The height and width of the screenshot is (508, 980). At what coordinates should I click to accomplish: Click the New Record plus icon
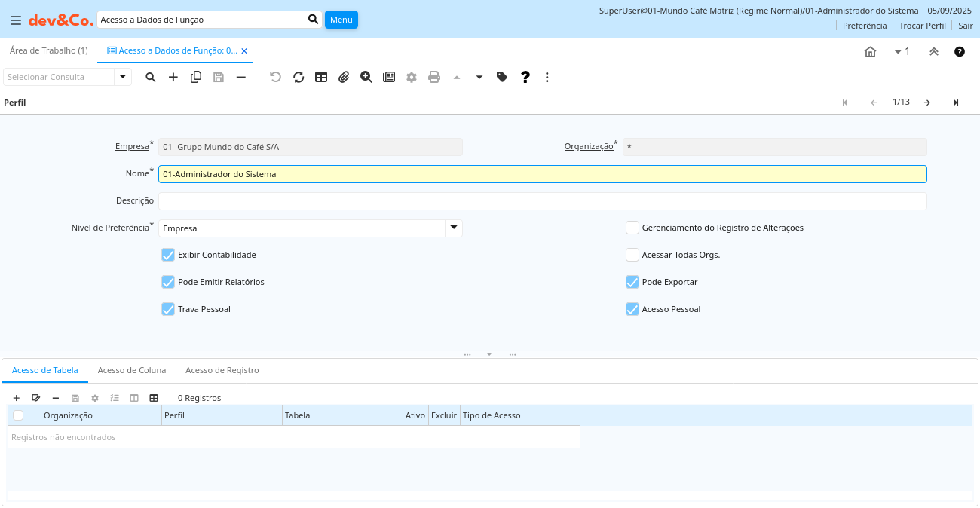[173, 77]
